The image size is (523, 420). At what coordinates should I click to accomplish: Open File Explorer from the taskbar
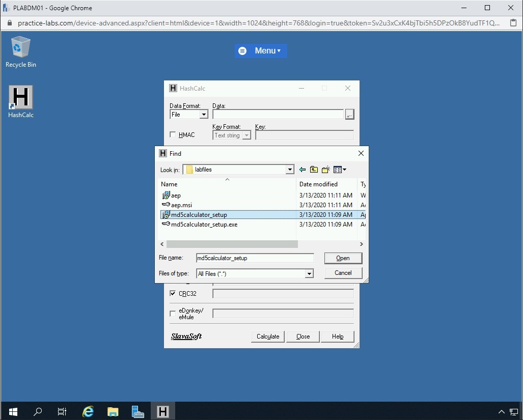113,411
